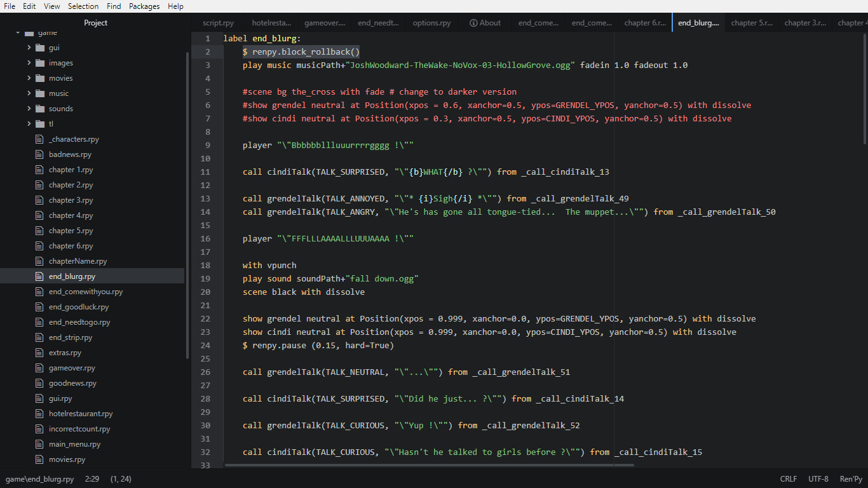Click the folder icon beside music
Image resolution: width=868 pixels, height=488 pixels.
39,93
